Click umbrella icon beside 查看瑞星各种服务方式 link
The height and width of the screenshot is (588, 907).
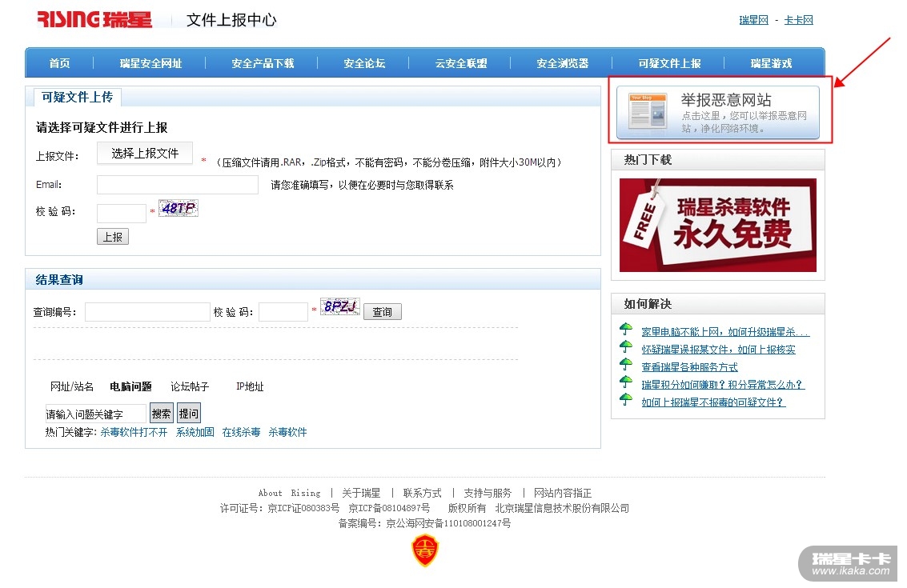tap(626, 364)
